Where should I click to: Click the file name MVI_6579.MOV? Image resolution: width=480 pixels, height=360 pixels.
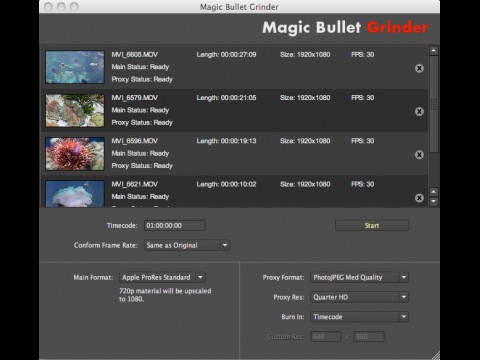135,98
